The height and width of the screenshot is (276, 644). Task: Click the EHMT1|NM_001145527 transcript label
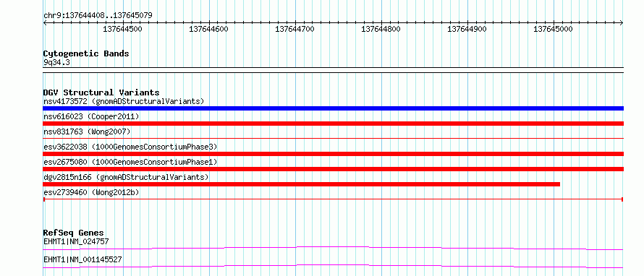click(82, 259)
